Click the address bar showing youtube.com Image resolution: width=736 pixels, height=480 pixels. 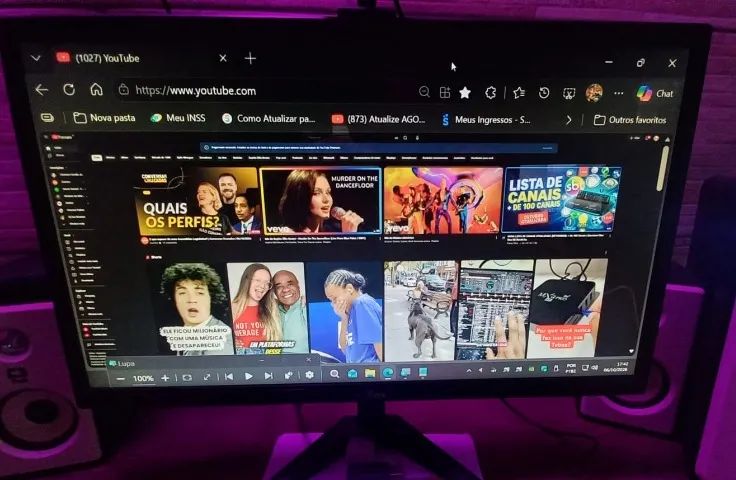(263, 91)
